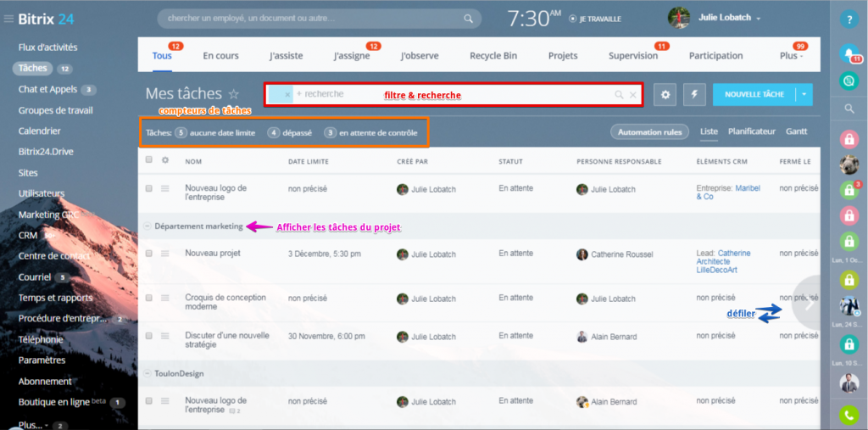
Task: Open the task list settings gear button
Action: point(665,95)
